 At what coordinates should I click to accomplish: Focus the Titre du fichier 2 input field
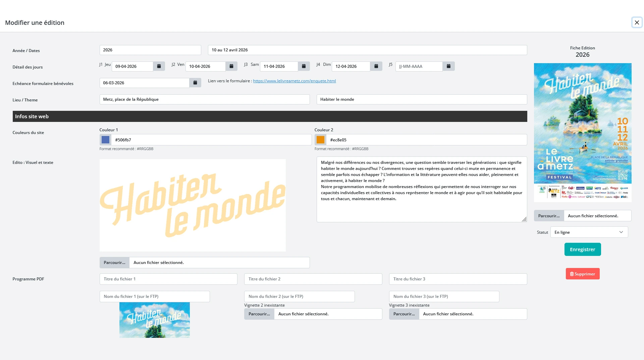[313, 279]
